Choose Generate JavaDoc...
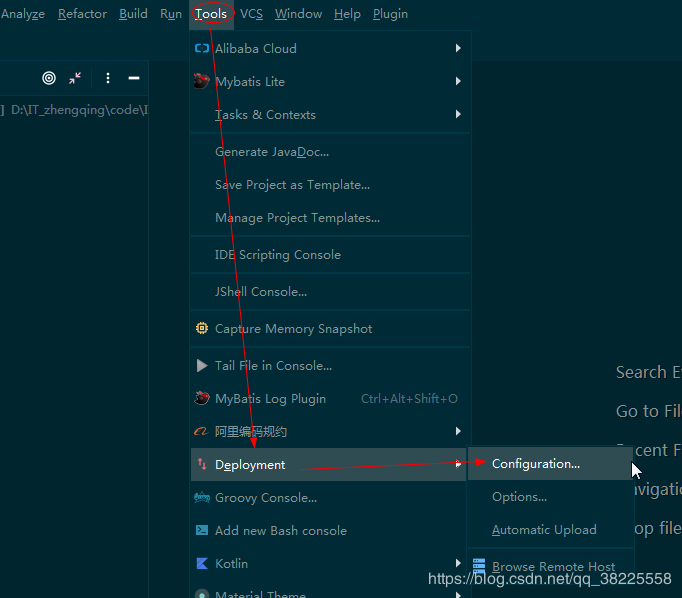The width and height of the screenshot is (682, 598). pyautogui.click(x=331, y=152)
